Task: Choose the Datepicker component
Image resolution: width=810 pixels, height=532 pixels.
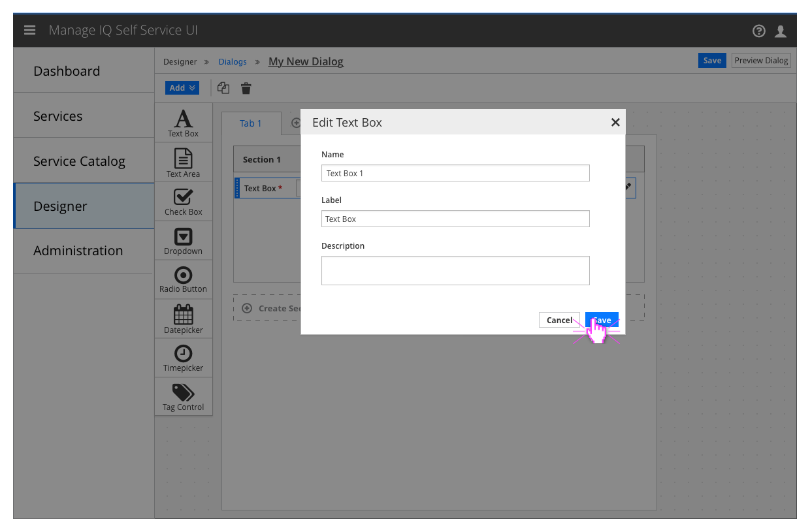Action: [x=183, y=319]
